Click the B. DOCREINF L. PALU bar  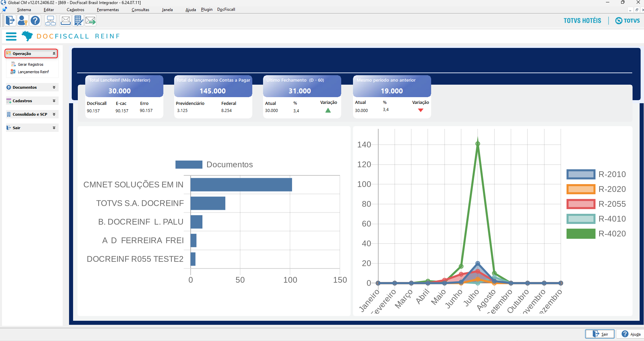196,222
